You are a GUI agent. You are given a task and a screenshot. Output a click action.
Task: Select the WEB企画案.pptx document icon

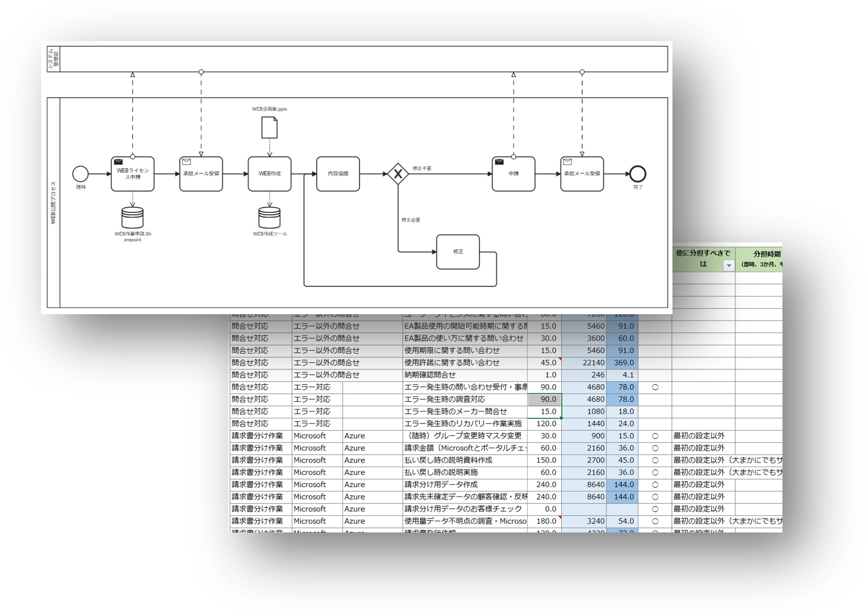tap(269, 128)
